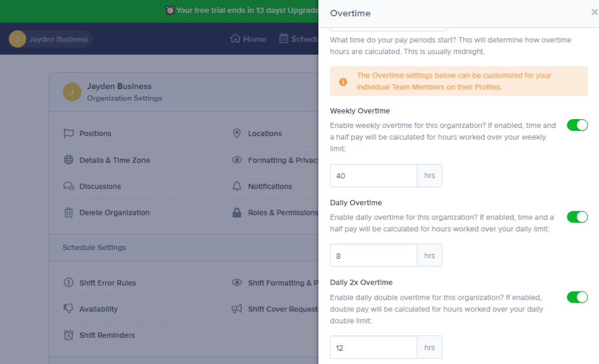The height and width of the screenshot is (364, 599).
Task: Click the weekly overtime hours input field
Action: pos(373,175)
